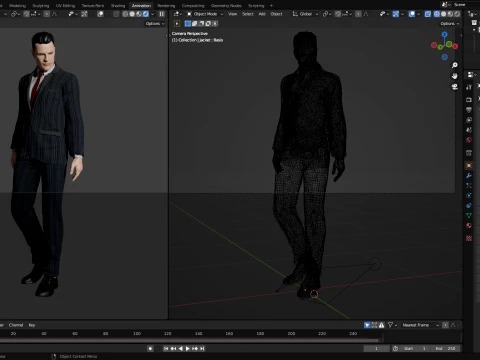This screenshot has width=480, height=360.
Task: Open the Material properties tab
Action: click(469, 225)
